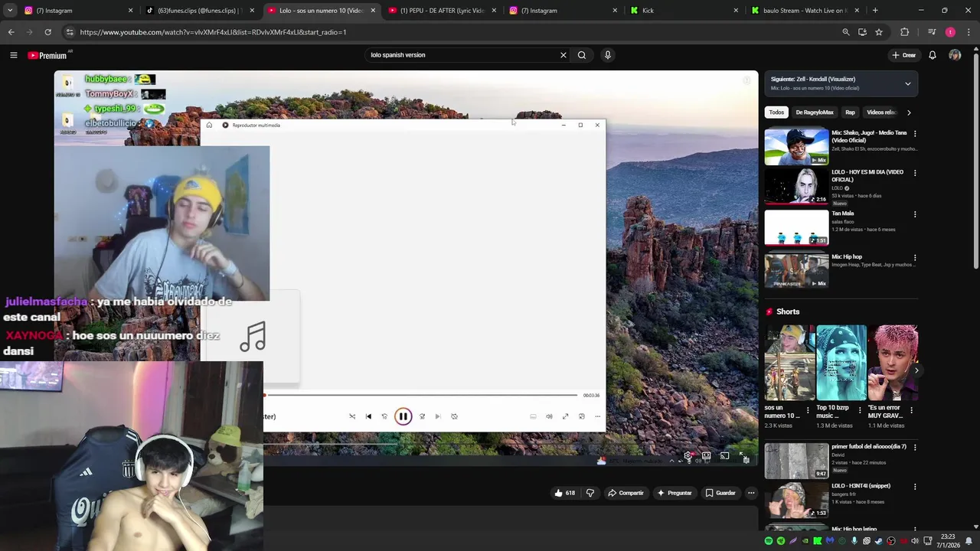The height and width of the screenshot is (551, 980).
Task: Reload the current page
Action: tap(47, 32)
